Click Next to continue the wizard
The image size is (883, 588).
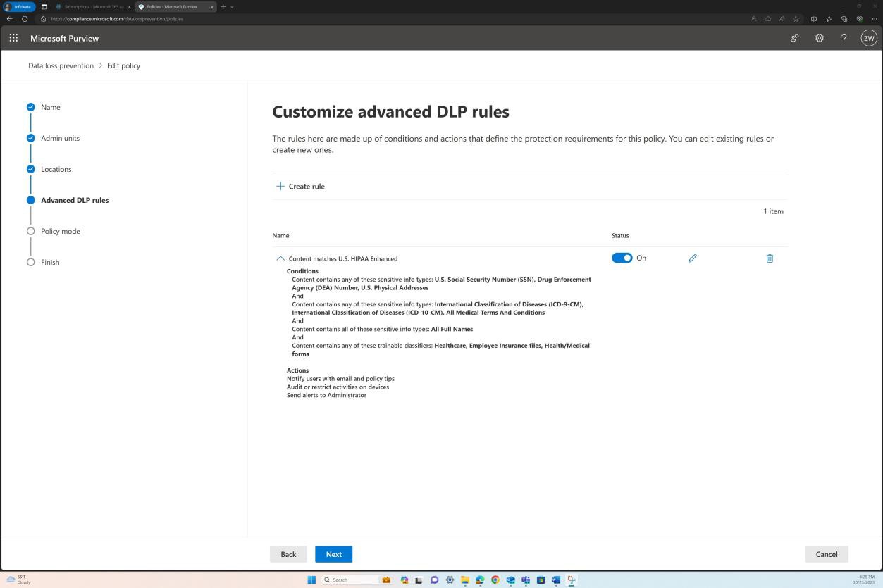tap(333, 554)
